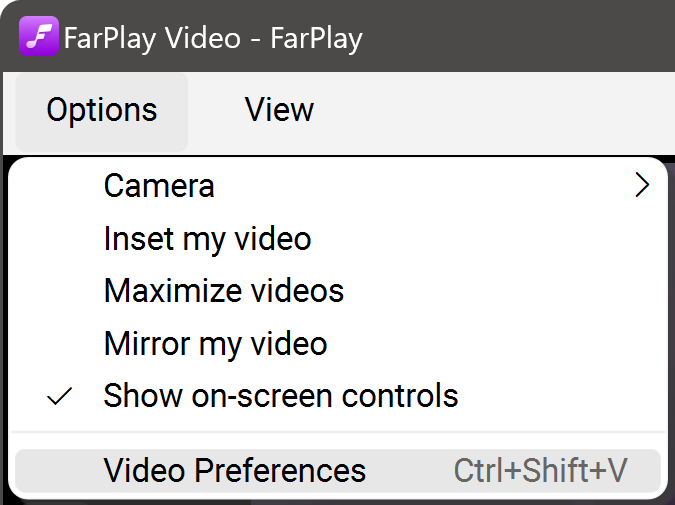The height and width of the screenshot is (505, 675).
Task: Enable Inset my video
Action: coord(207,239)
